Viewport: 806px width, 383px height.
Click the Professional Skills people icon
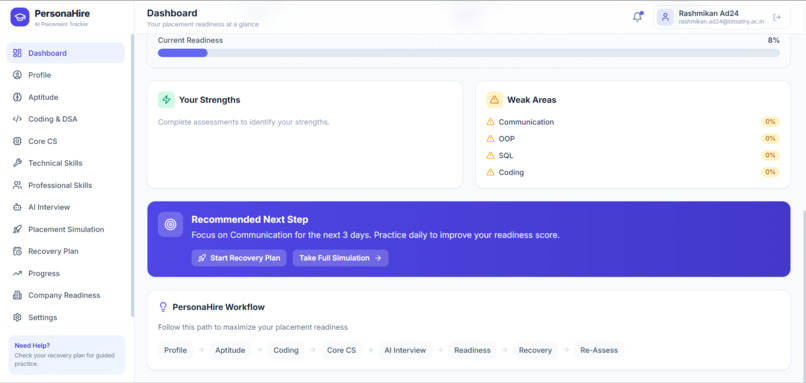point(17,185)
